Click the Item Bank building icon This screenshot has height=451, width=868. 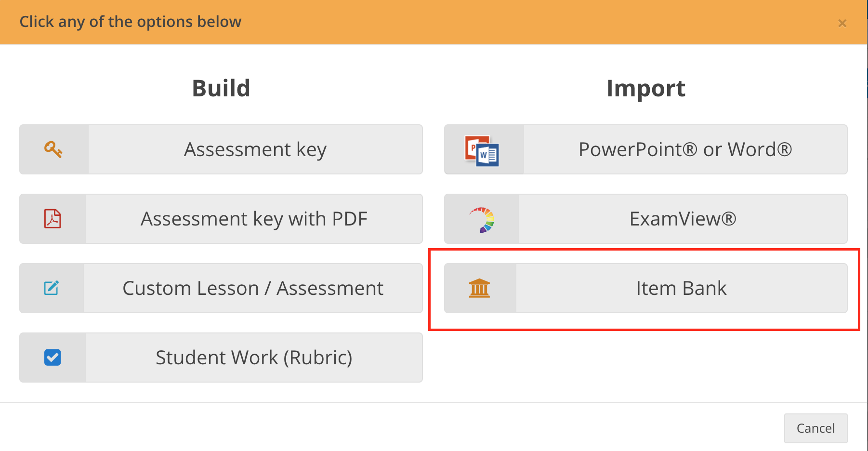coord(479,288)
